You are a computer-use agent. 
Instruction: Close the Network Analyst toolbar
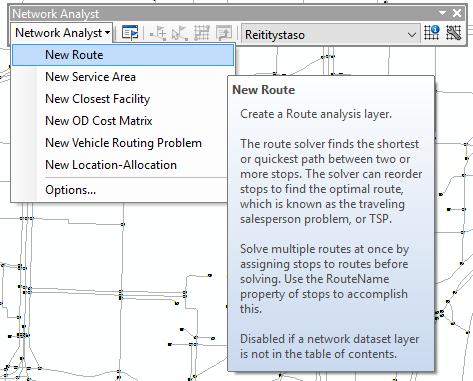[457, 13]
